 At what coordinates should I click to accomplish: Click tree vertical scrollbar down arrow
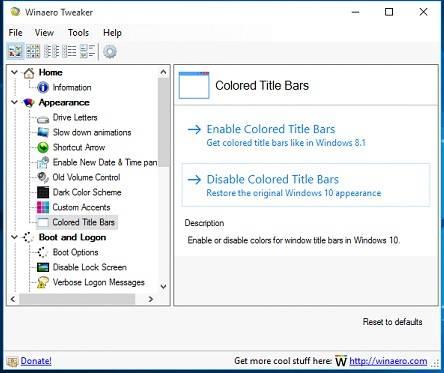(x=163, y=286)
